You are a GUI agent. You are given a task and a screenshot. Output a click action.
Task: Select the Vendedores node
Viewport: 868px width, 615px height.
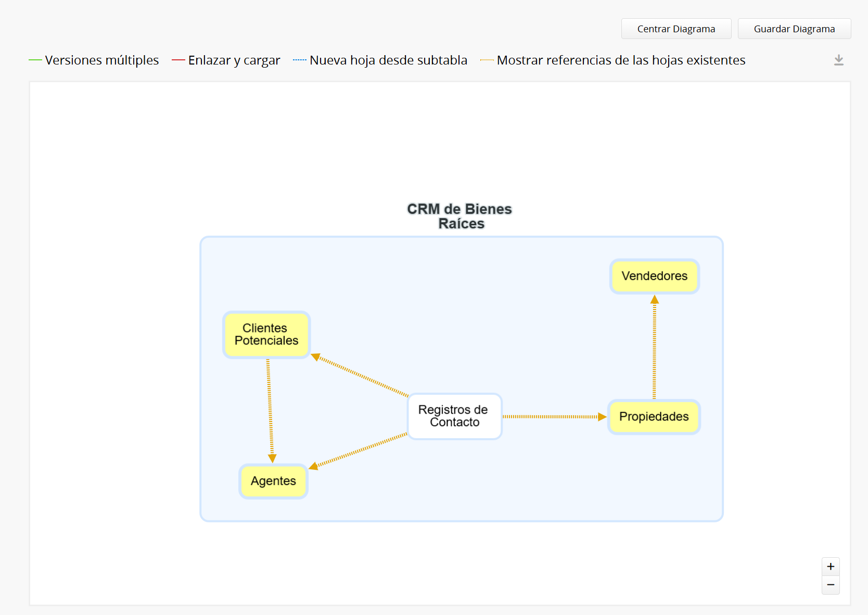coord(654,276)
